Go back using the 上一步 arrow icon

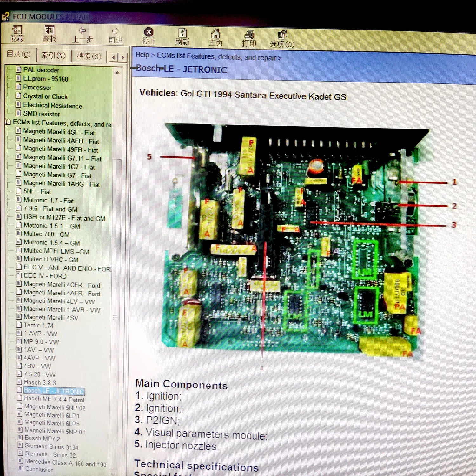[83, 33]
